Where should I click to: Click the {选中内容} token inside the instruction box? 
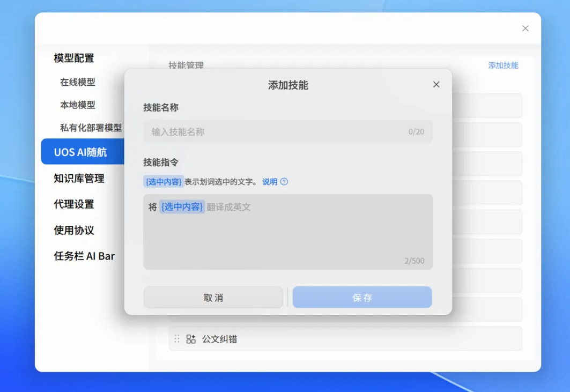coord(182,206)
